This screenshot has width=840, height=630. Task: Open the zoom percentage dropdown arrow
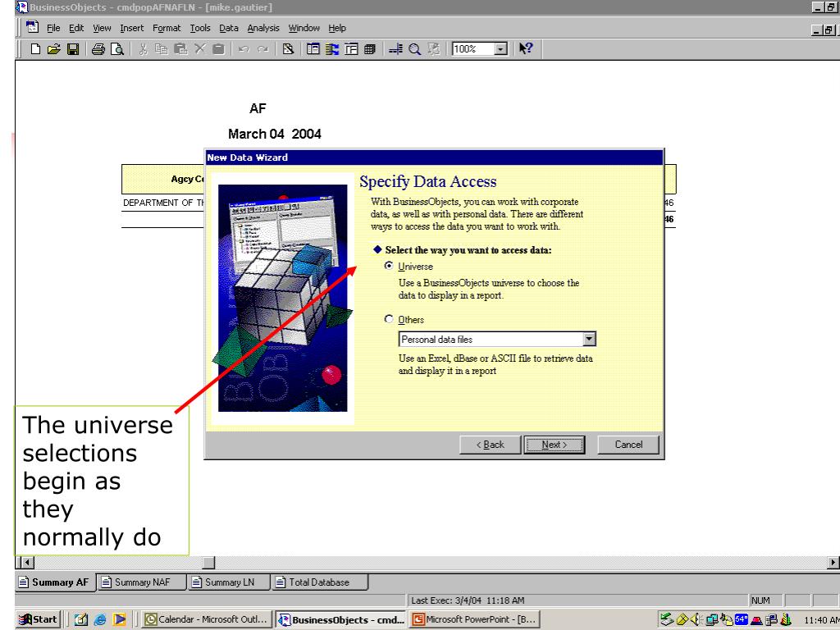click(x=500, y=49)
